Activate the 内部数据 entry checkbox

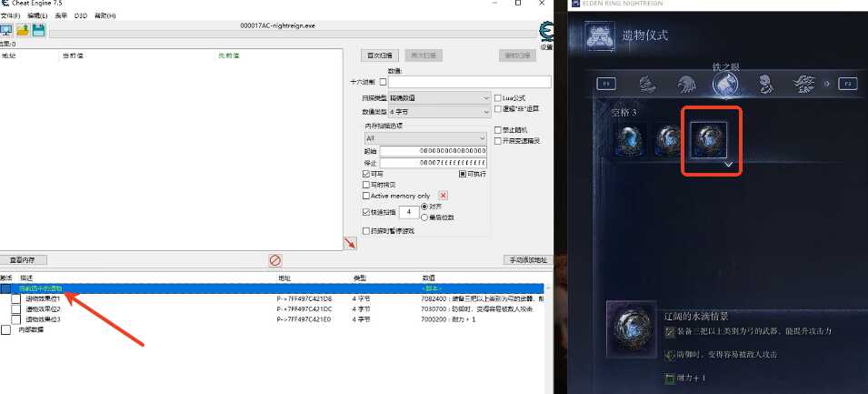point(5,329)
